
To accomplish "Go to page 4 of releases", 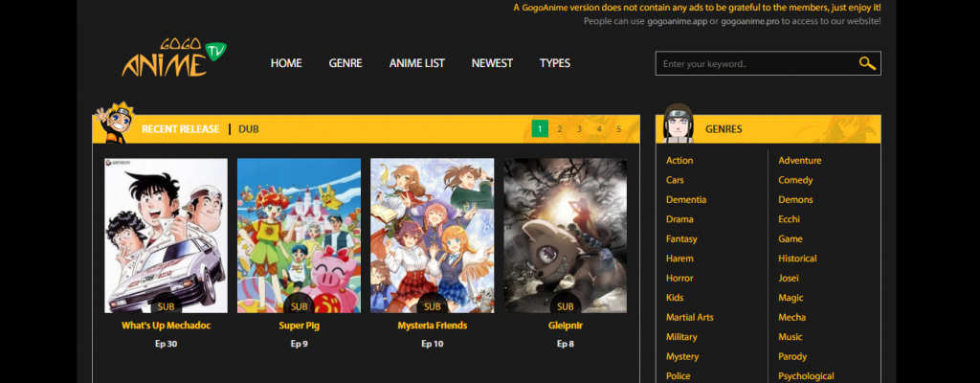I will coord(599,129).
